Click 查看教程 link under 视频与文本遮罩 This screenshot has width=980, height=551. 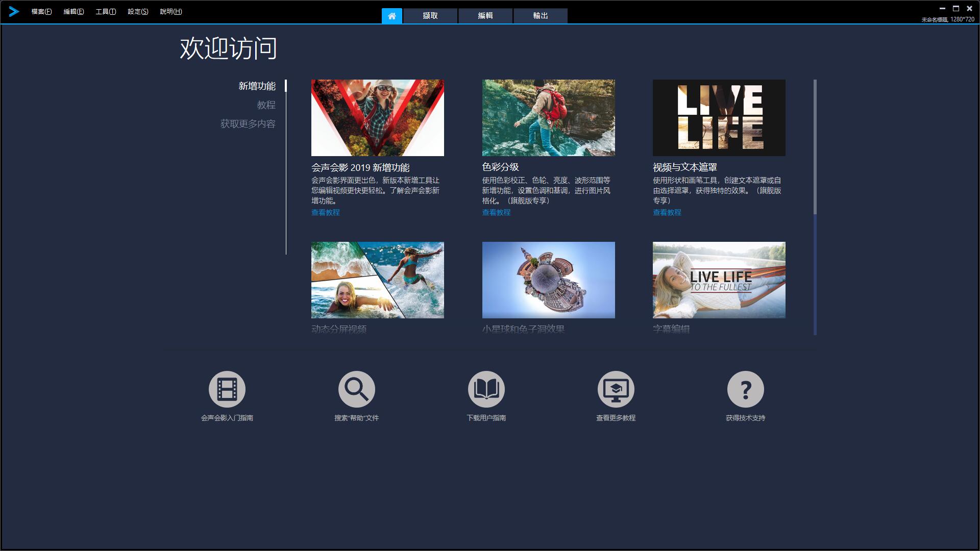[667, 212]
